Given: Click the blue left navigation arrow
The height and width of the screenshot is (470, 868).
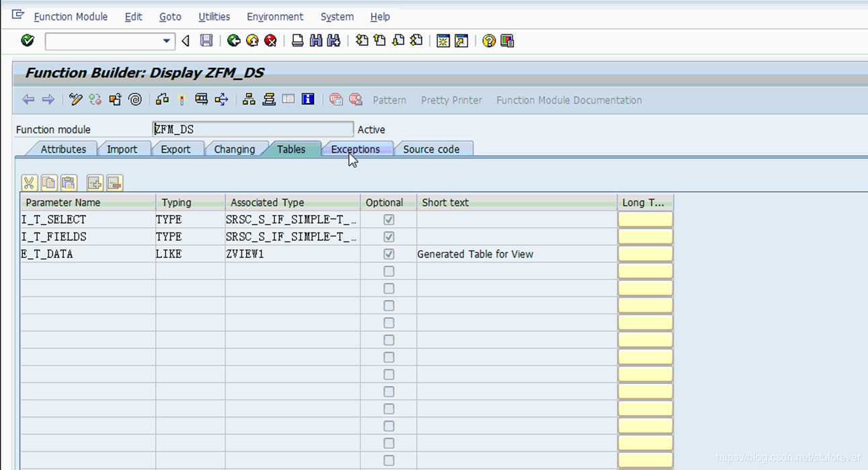Looking at the screenshot, I should point(28,100).
